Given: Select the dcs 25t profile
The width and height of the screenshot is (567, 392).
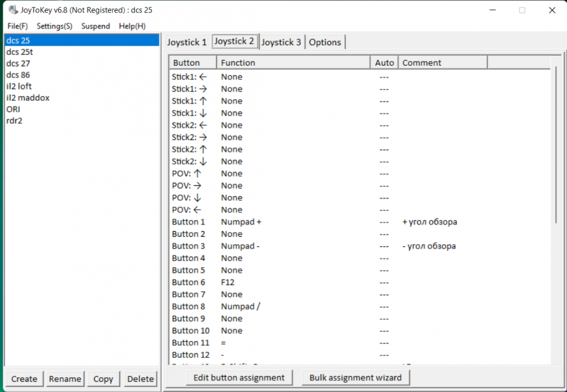Looking at the screenshot, I should pyautogui.click(x=19, y=52).
